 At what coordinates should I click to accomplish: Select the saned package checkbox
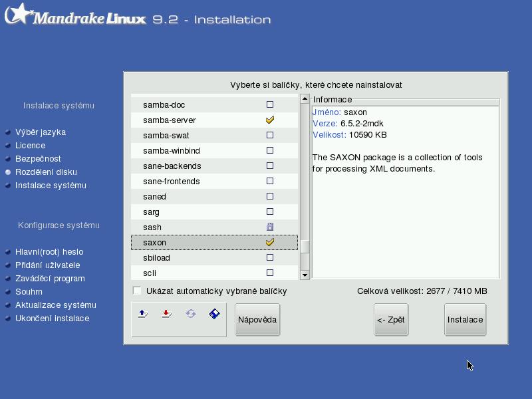(x=270, y=196)
